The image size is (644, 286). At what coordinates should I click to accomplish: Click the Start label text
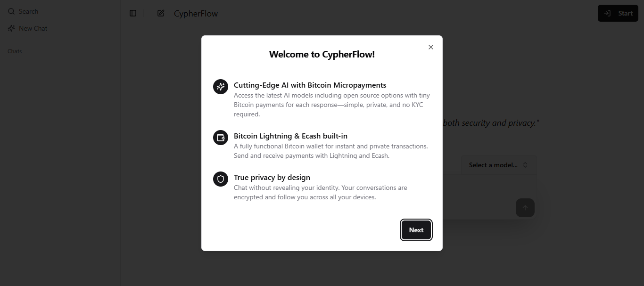pos(625,13)
